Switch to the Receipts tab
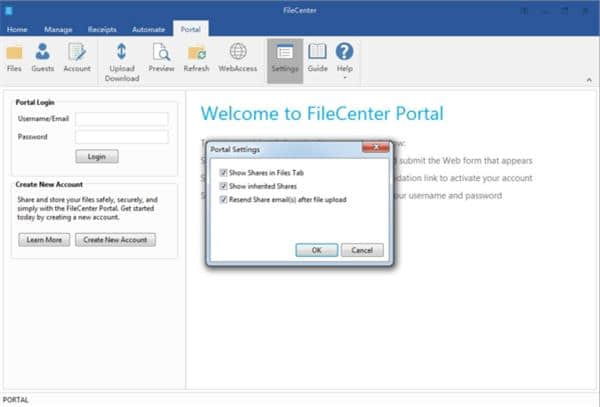Viewport: 600px width, 407px height. [x=101, y=29]
